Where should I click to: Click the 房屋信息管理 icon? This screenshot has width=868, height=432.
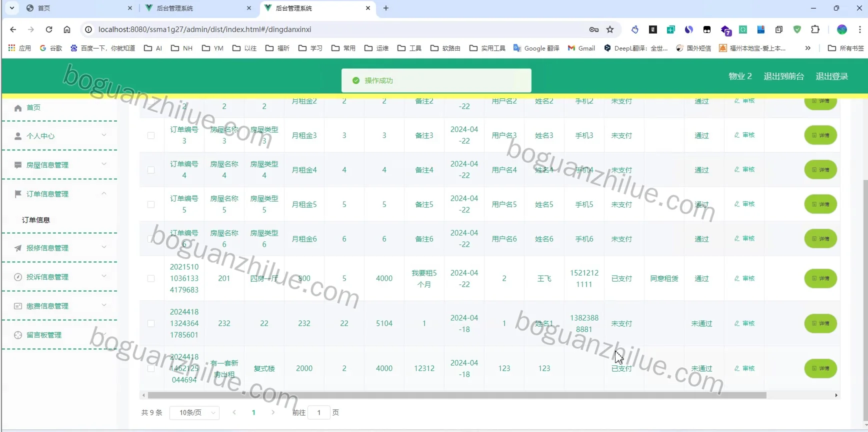click(x=18, y=165)
